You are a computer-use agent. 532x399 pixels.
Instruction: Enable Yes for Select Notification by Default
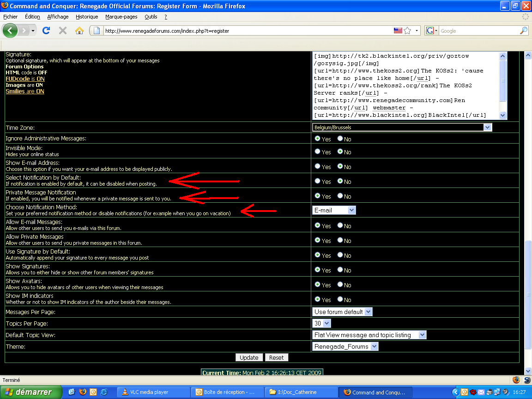pyautogui.click(x=317, y=181)
